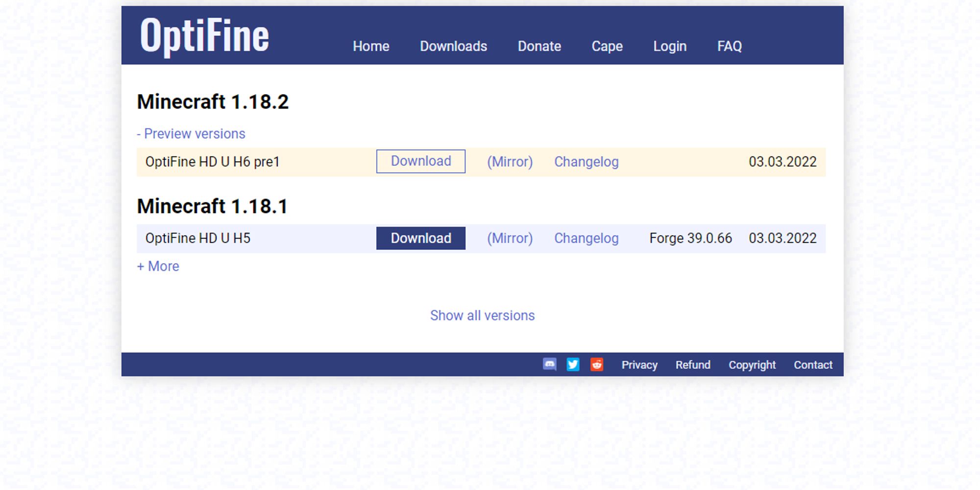Open Mirror link for H6 pre1
The height and width of the screenshot is (490, 980).
pyautogui.click(x=510, y=162)
